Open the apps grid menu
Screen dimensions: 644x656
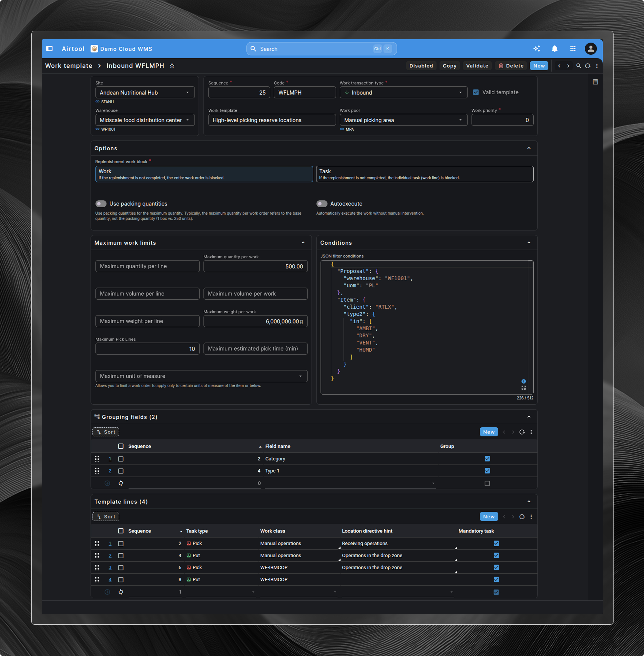(572, 49)
